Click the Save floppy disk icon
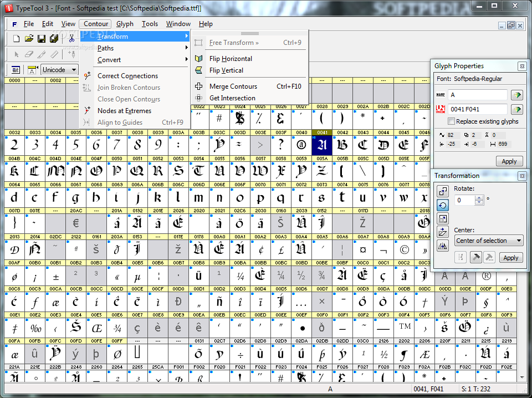 tap(42, 39)
